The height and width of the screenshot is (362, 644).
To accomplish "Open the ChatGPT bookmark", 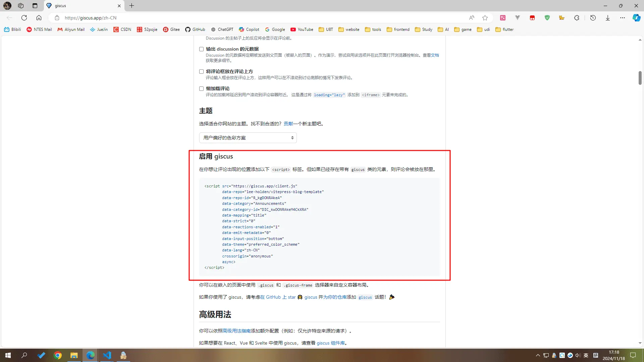I will [222, 29].
